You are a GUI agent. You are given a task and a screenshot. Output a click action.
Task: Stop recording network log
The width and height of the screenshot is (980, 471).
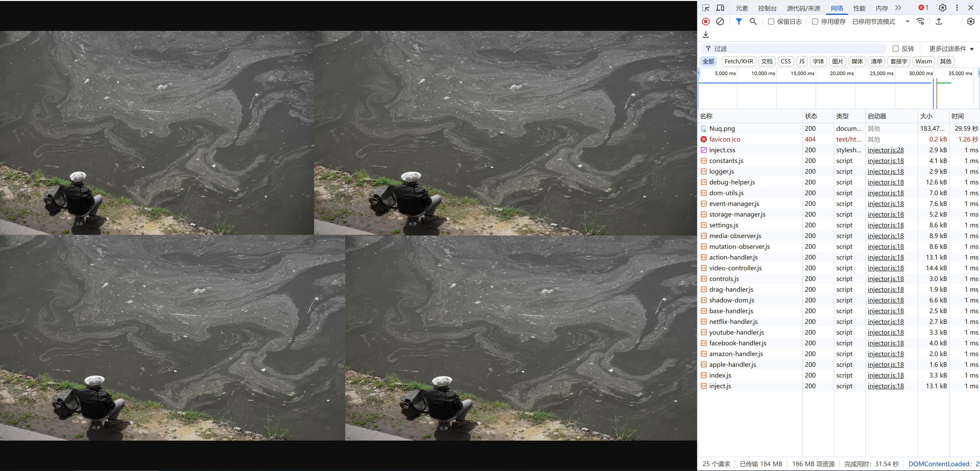coord(706,22)
